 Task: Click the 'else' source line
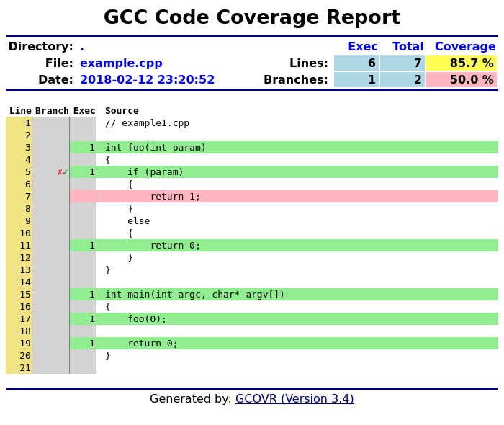[138, 221]
